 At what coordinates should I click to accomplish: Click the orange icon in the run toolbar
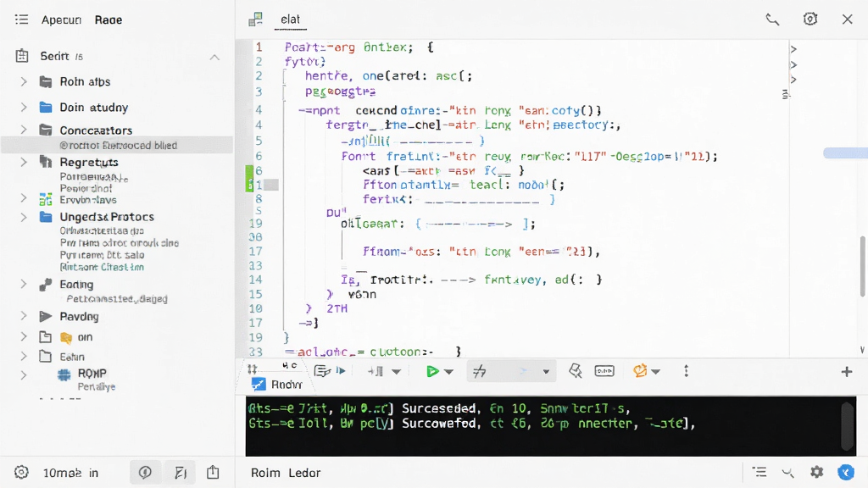tap(640, 371)
